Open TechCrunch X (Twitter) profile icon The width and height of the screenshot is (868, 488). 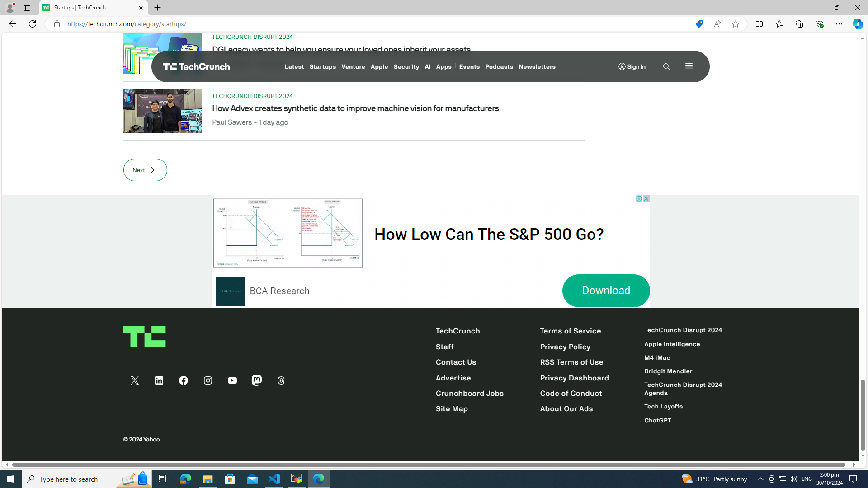pyautogui.click(x=135, y=380)
